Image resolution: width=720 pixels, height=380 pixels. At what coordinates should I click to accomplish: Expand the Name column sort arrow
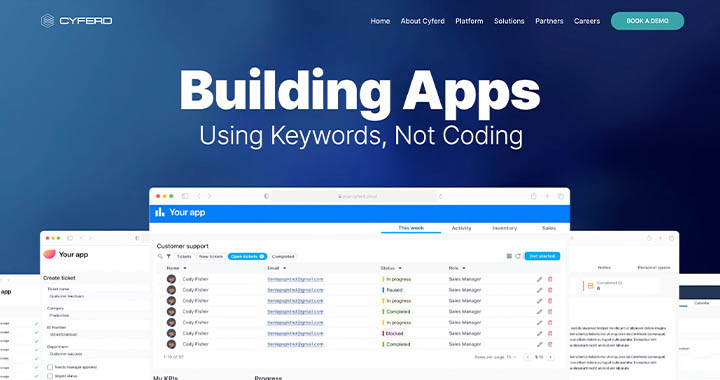(x=185, y=268)
